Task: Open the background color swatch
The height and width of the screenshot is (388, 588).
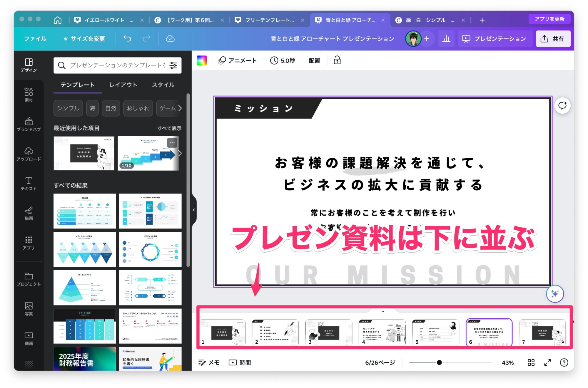Action: point(202,60)
